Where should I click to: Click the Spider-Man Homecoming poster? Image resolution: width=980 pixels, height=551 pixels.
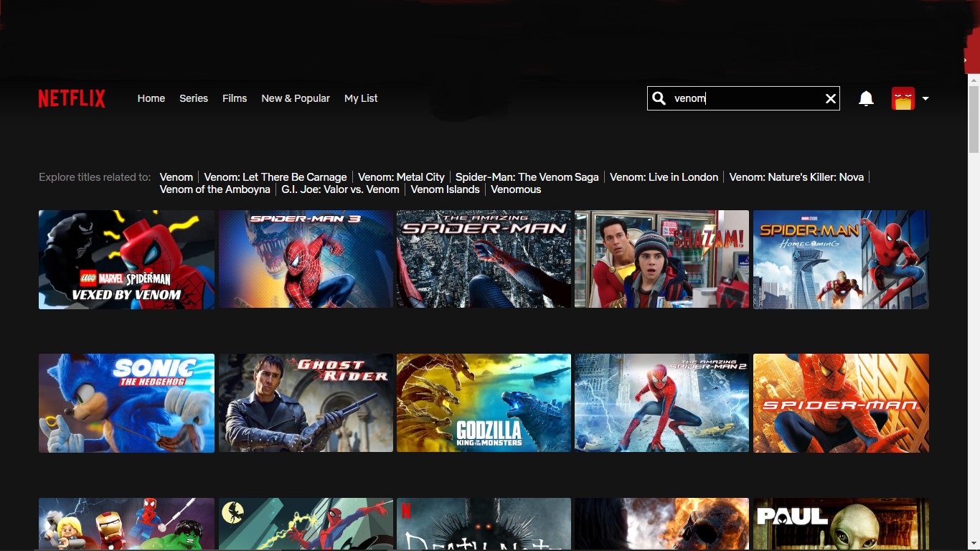click(840, 259)
